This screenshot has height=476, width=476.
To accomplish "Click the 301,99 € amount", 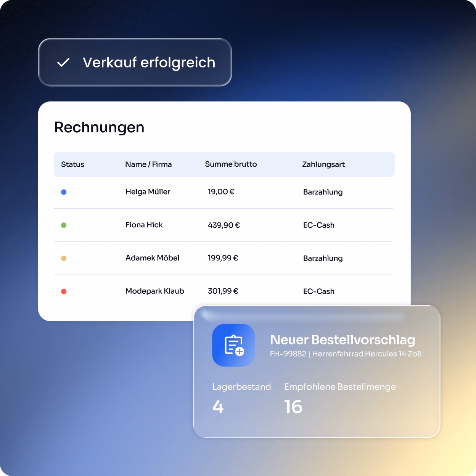I will pyautogui.click(x=223, y=291).
